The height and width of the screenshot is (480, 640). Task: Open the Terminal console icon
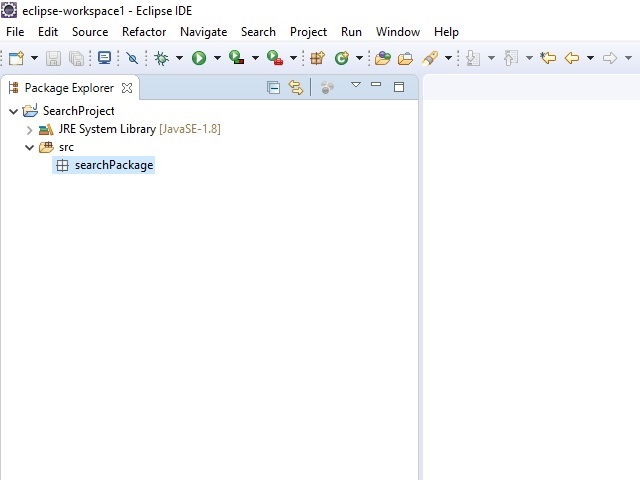[x=104, y=58]
